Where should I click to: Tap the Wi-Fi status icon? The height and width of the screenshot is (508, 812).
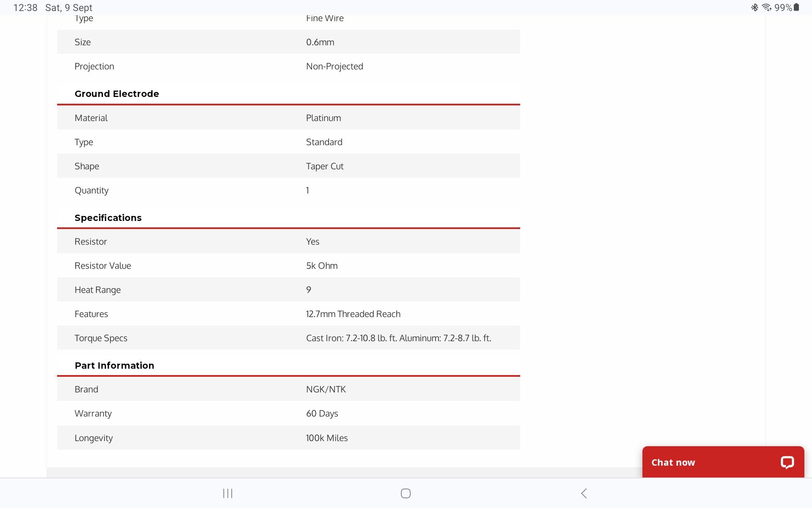pos(766,8)
